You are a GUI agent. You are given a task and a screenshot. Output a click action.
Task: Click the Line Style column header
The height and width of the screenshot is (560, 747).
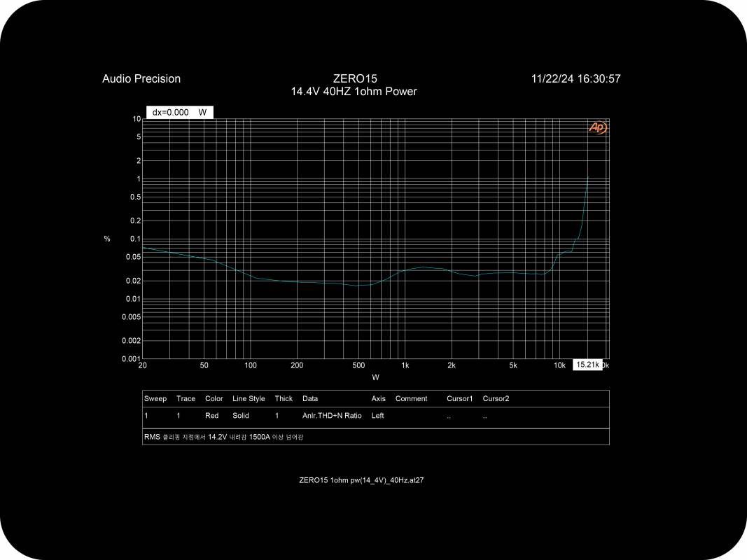click(x=249, y=398)
